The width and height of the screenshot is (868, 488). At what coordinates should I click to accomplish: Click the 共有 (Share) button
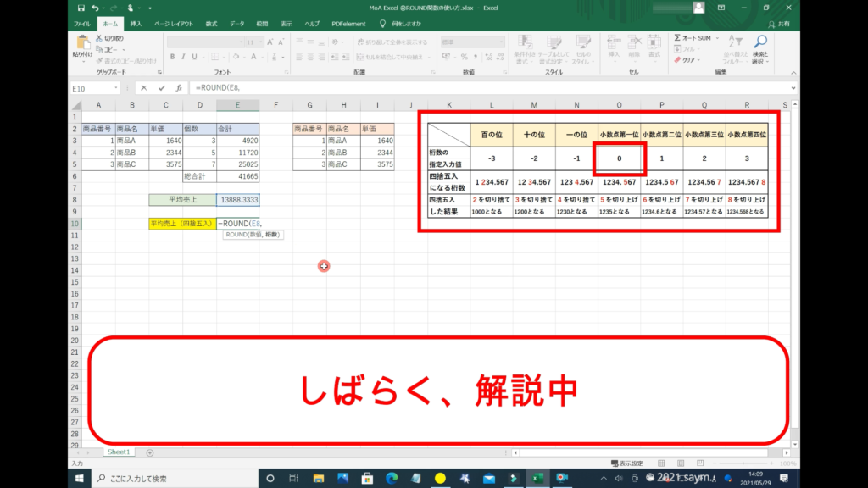pyautogui.click(x=779, y=24)
